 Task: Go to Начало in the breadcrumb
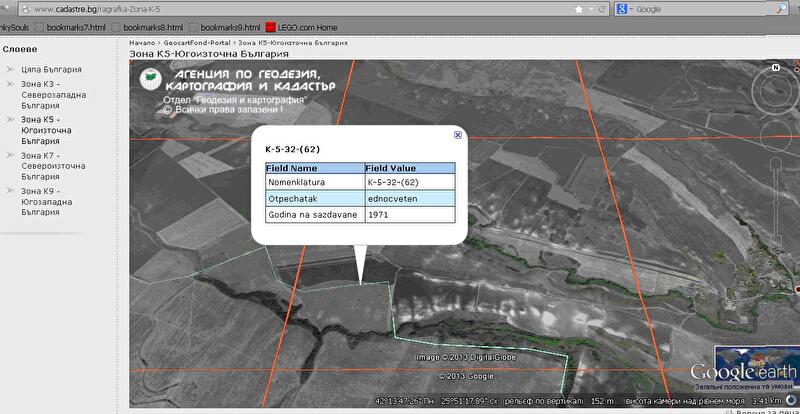point(142,43)
